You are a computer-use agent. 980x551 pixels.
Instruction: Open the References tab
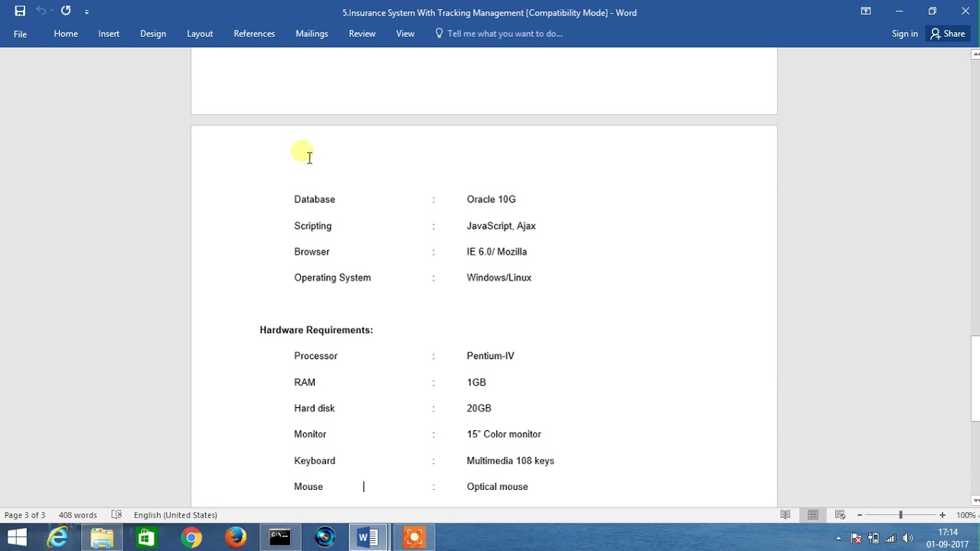click(x=254, y=34)
